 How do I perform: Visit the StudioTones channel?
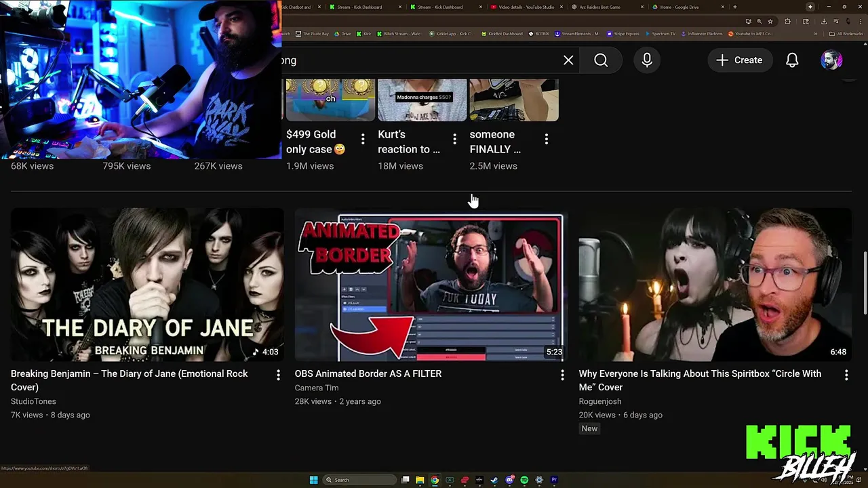coord(33,401)
